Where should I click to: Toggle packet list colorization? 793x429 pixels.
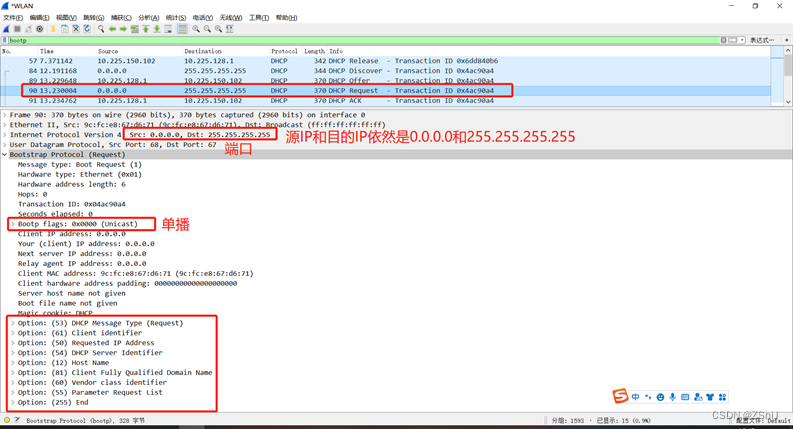coord(183,29)
